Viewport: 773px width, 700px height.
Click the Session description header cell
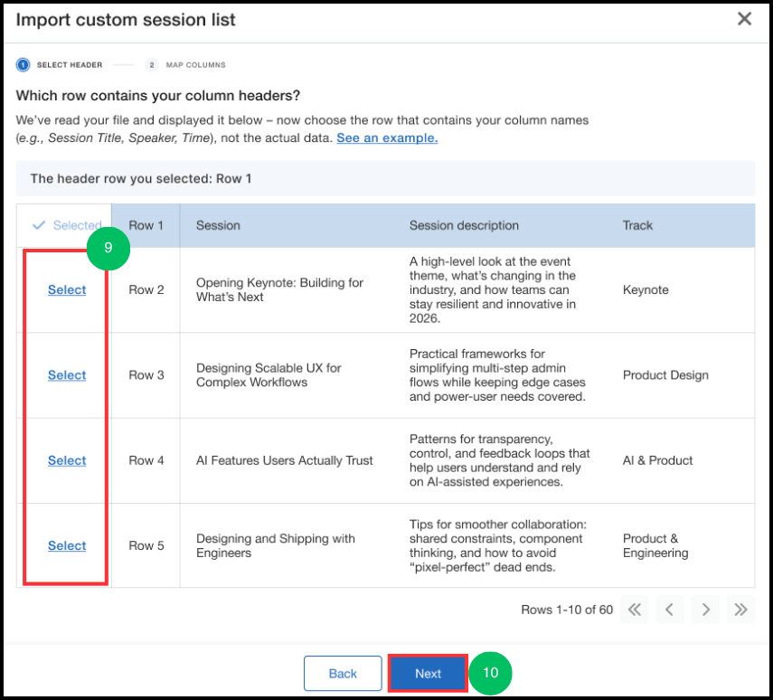coord(499,225)
